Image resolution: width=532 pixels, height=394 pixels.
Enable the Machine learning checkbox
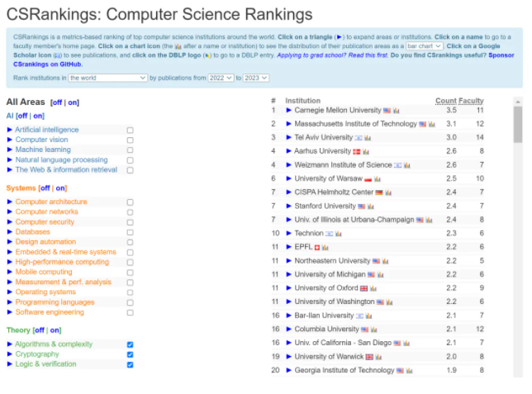click(x=130, y=150)
